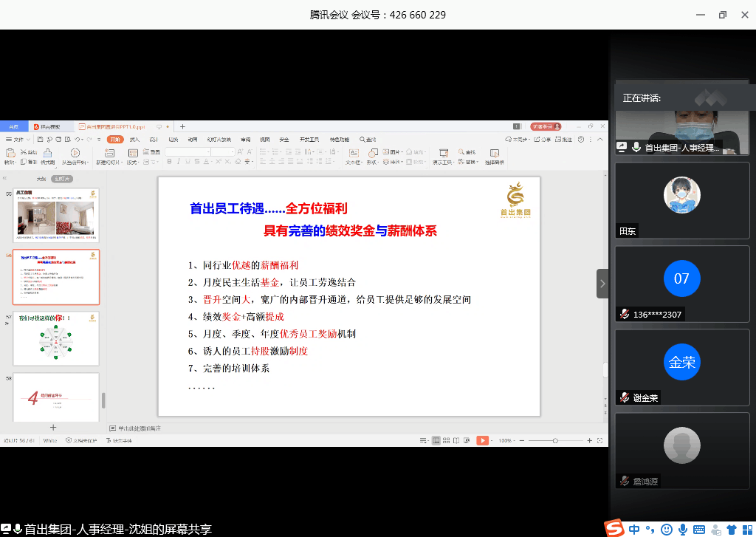Open the 文件 file menu dropdown
Image resolution: width=756 pixels, height=537 pixels.
click(16, 139)
